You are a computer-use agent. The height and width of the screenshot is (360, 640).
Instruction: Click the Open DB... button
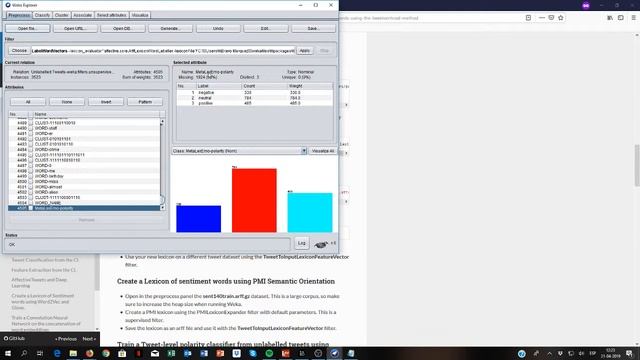(123, 29)
